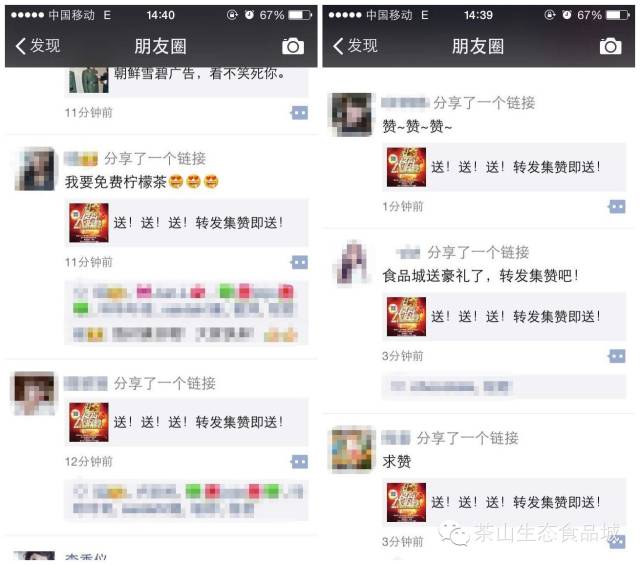Tap avatar of '赞~赞~赞~' poster
Screen dimensions: 640x565
351,114
